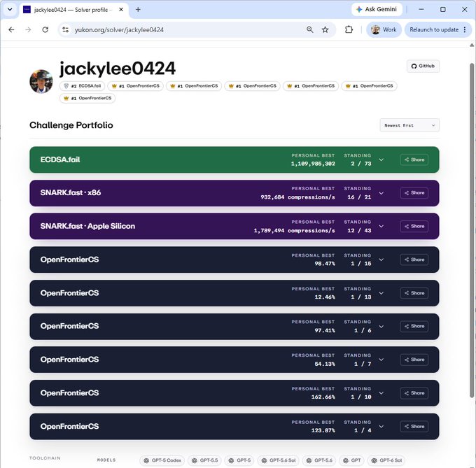Click the page vertical scrollbar thumb

pyautogui.click(x=472, y=231)
